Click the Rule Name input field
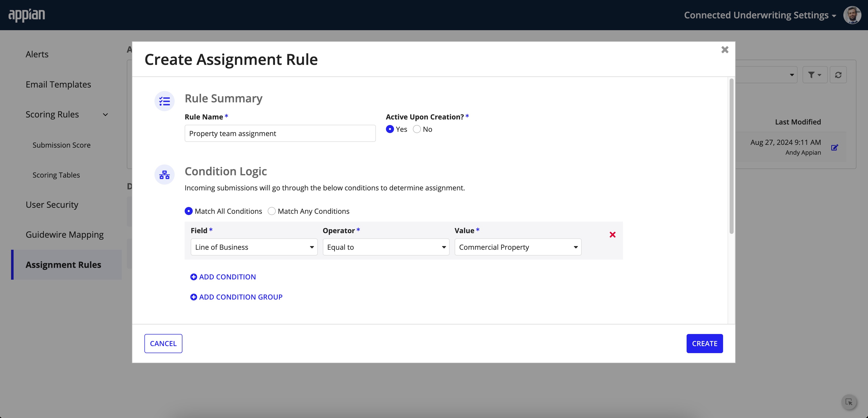The height and width of the screenshot is (418, 868). (x=280, y=133)
